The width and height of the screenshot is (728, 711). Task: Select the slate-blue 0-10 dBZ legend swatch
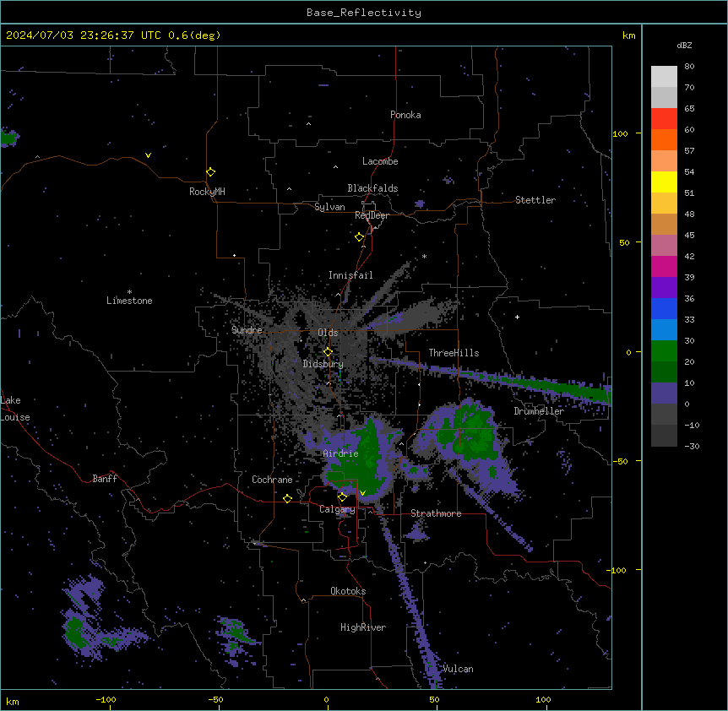pos(664,393)
